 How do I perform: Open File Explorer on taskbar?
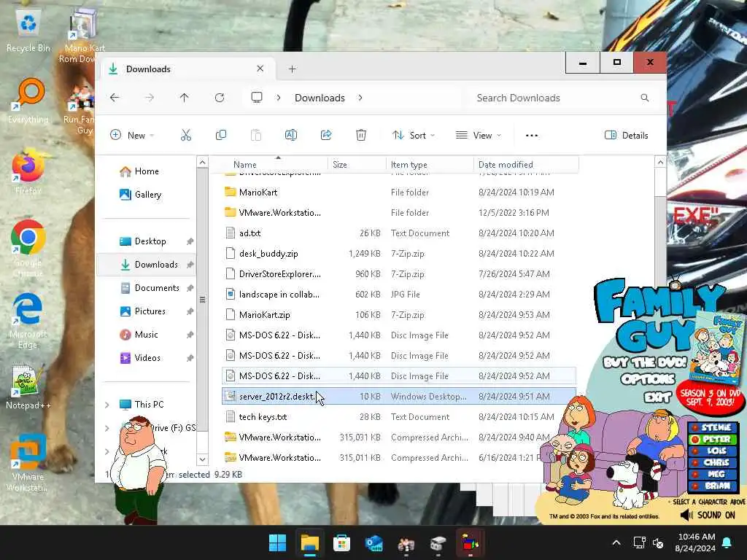[x=309, y=542]
